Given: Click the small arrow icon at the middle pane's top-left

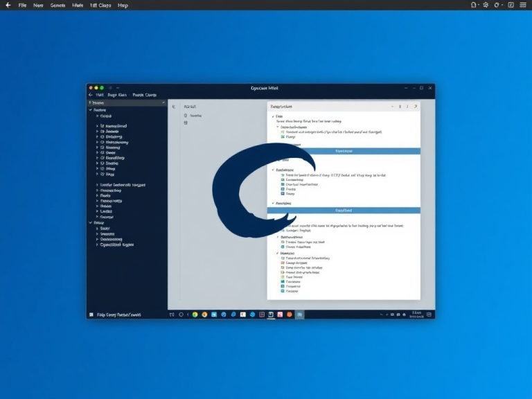Looking at the screenshot, I should (x=174, y=107).
